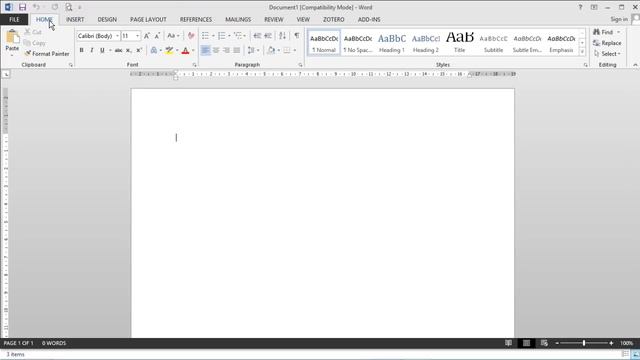Click Replace in Editing group

coord(607,43)
